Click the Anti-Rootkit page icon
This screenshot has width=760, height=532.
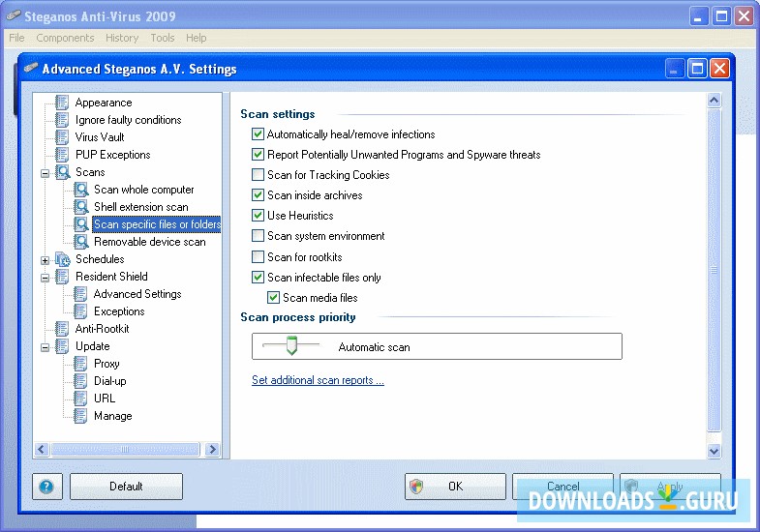point(62,329)
